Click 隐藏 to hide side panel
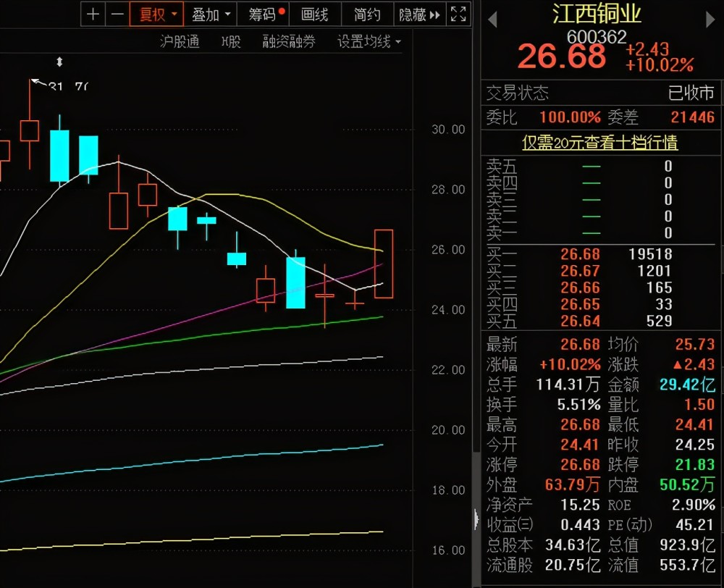This screenshot has width=724, height=588. pyautogui.click(x=420, y=14)
